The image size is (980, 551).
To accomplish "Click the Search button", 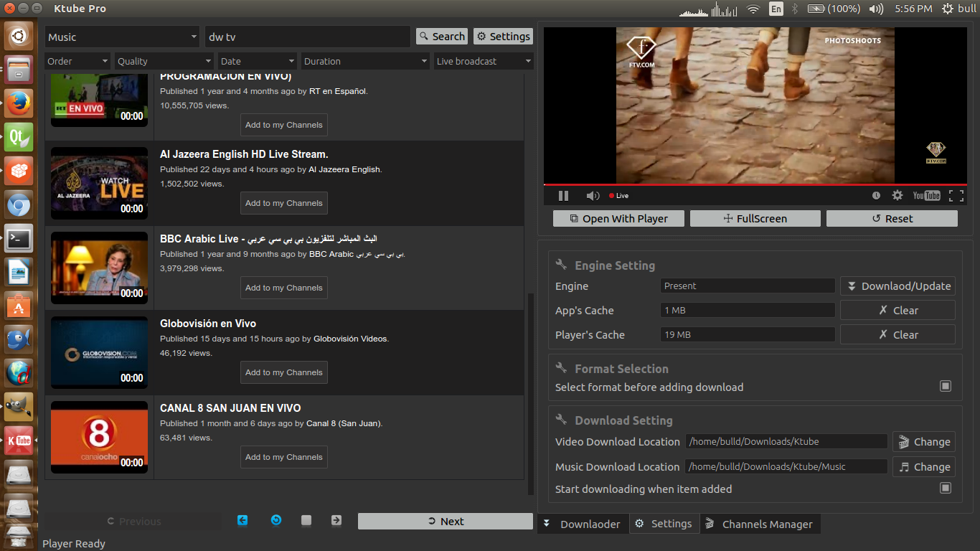I will tap(442, 37).
